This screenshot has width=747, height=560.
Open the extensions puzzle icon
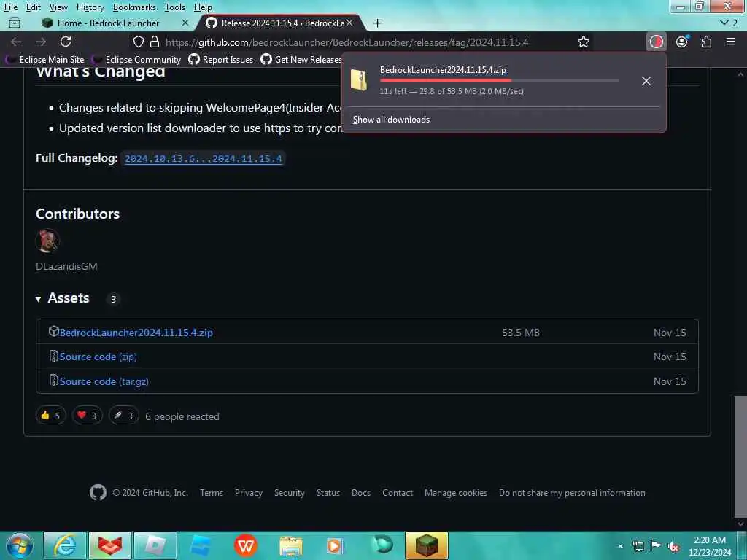706,42
